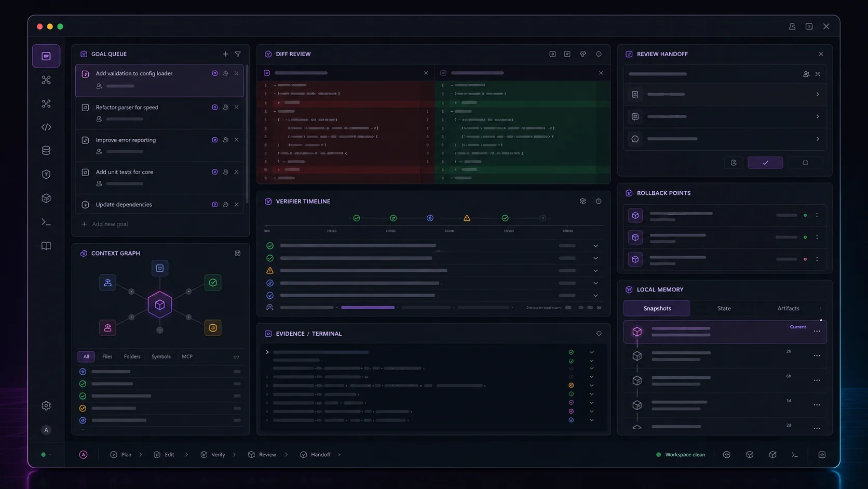Switch to Snapshots tab in Local Memory
This screenshot has width=868, height=489.
[x=657, y=309]
